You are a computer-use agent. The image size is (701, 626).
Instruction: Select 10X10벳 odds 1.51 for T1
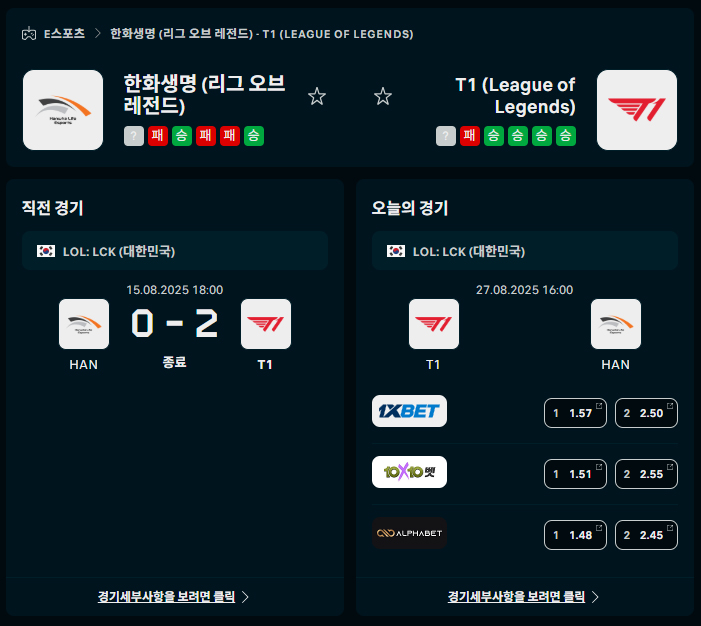pyautogui.click(x=575, y=474)
